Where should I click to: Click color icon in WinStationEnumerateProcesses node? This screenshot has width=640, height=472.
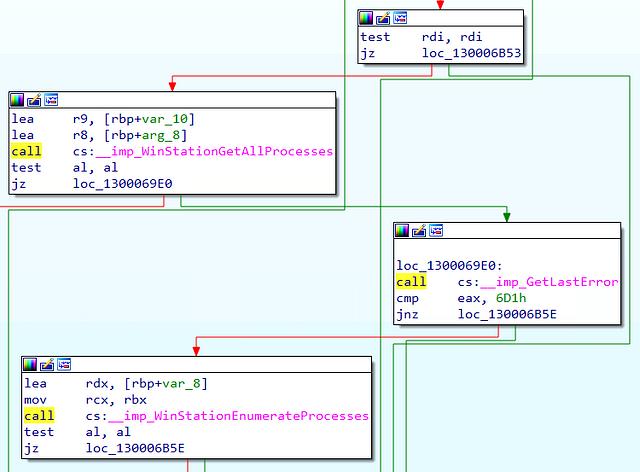pos(30,364)
